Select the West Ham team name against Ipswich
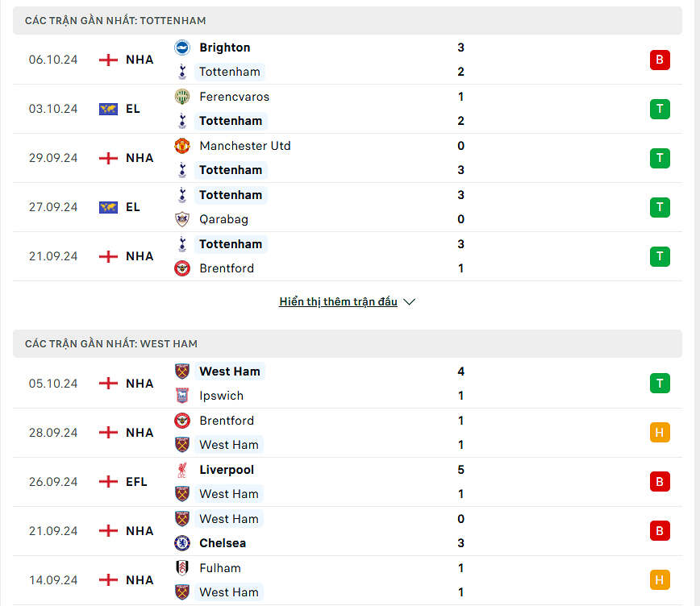 point(230,371)
